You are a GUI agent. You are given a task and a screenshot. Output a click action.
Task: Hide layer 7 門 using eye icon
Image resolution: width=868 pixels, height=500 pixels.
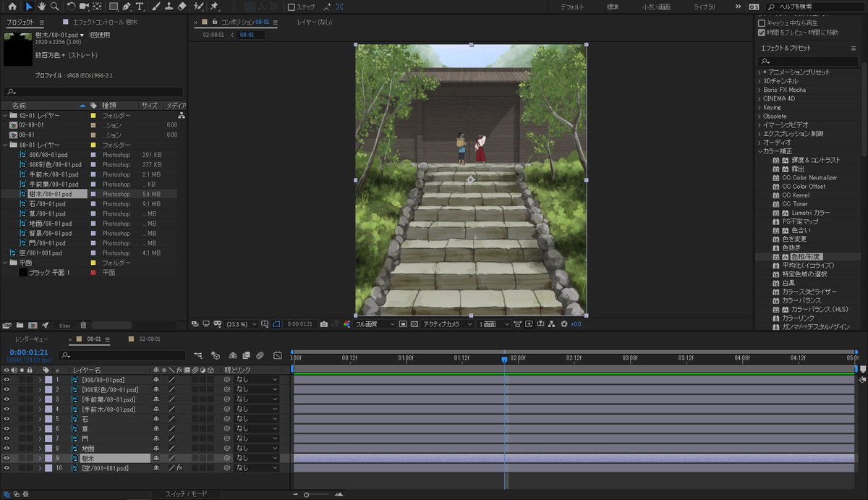(x=7, y=438)
